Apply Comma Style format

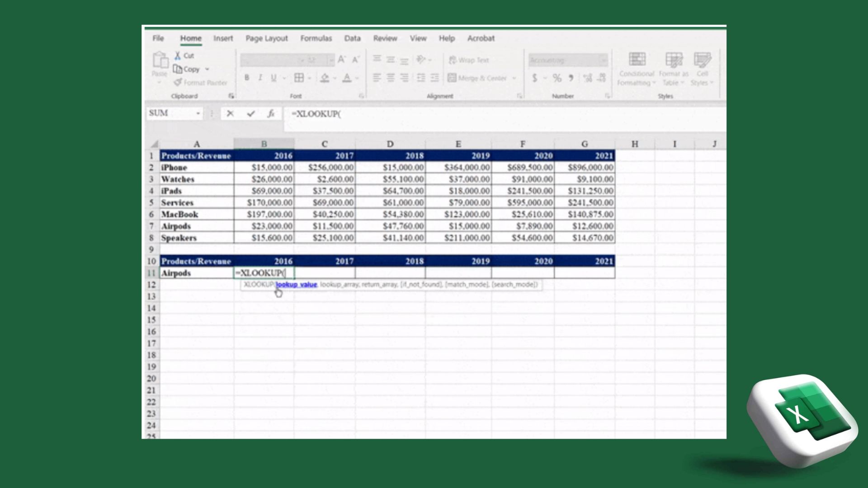pos(571,78)
